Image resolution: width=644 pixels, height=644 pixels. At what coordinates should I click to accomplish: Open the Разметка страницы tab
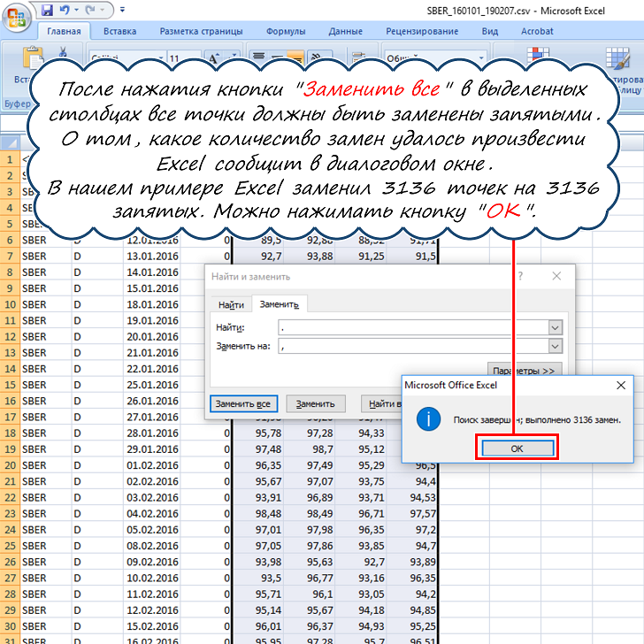(202, 31)
